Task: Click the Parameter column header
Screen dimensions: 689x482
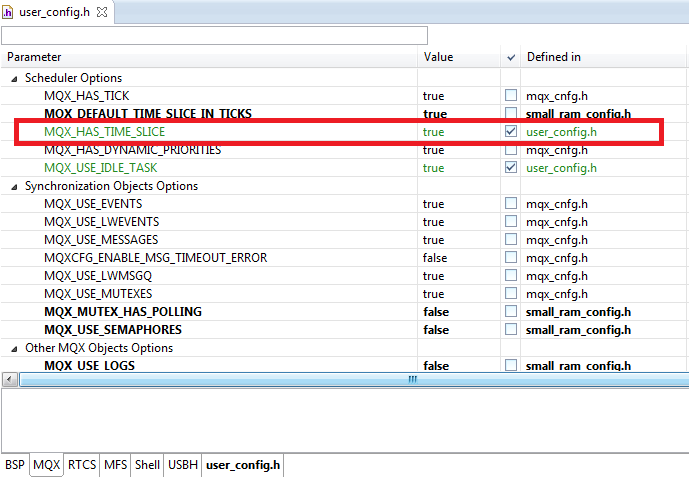Action: point(209,57)
